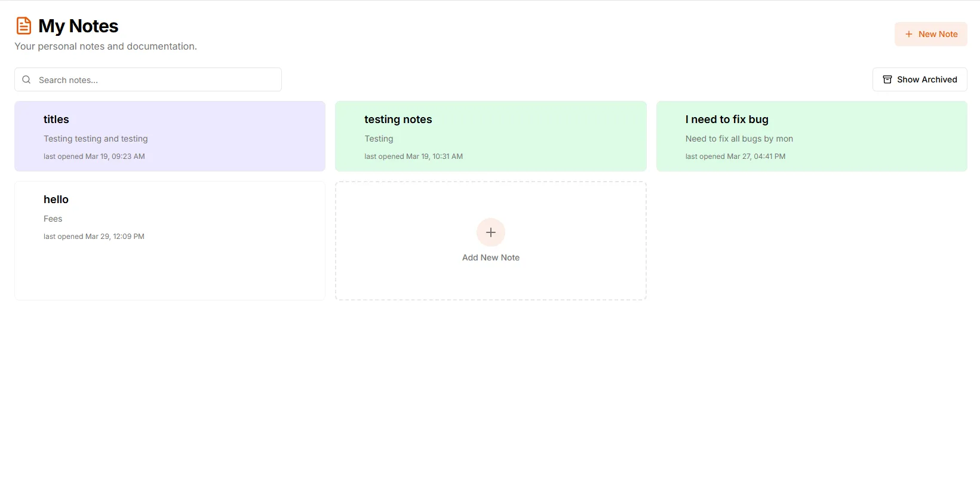Screen dimensions: 980x500
Task: Click the 'Add New Note' text label
Action: (x=491, y=257)
